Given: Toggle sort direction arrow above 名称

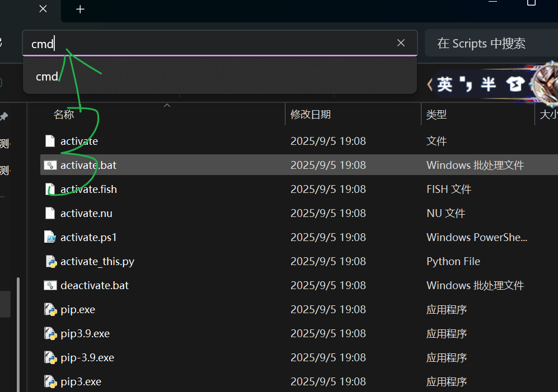Looking at the screenshot, I should click(167, 105).
